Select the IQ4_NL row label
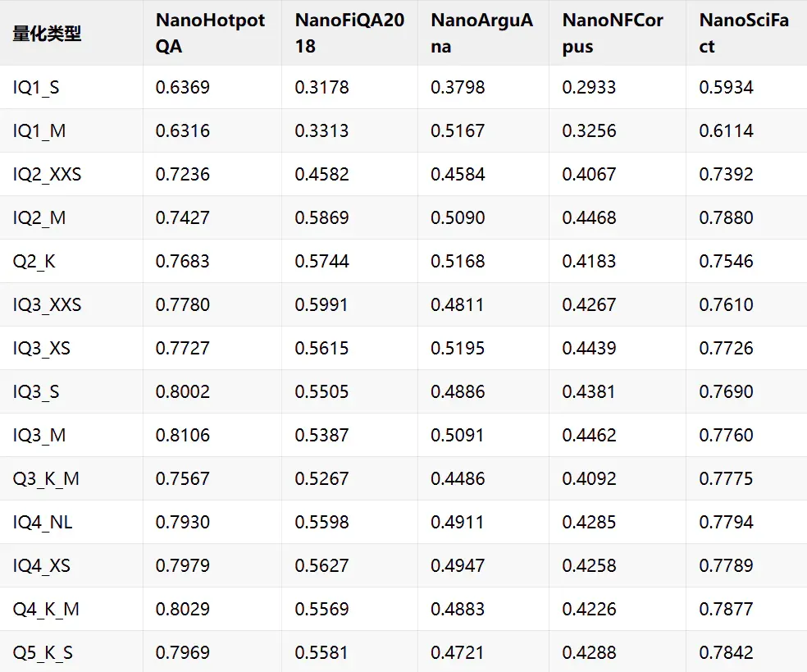 pyautogui.click(x=42, y=523)
